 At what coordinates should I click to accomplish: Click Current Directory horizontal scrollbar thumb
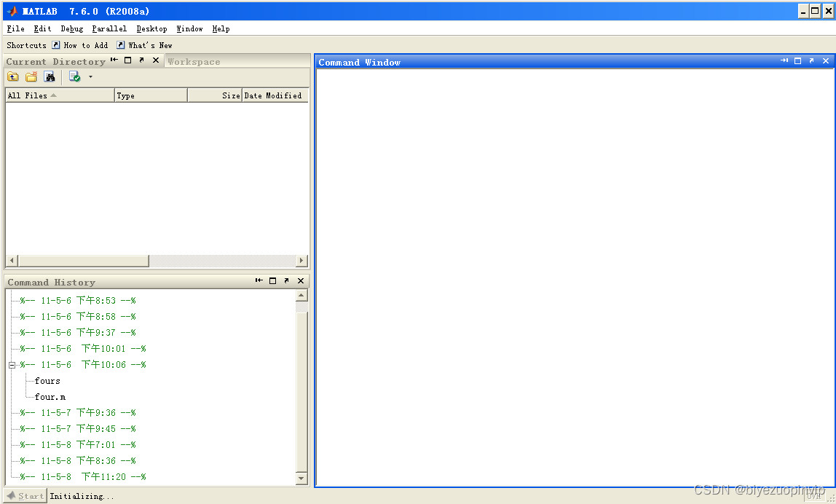click(x=83, y=261)
